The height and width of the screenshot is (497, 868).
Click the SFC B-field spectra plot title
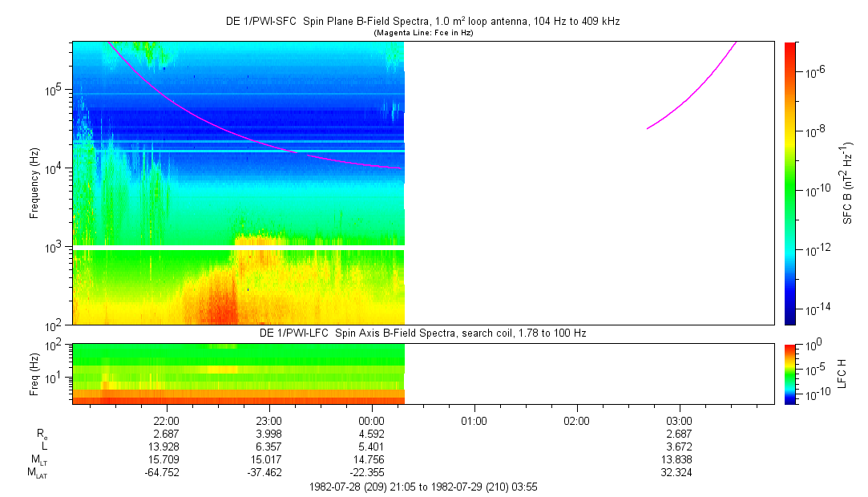tap(423, 21)
